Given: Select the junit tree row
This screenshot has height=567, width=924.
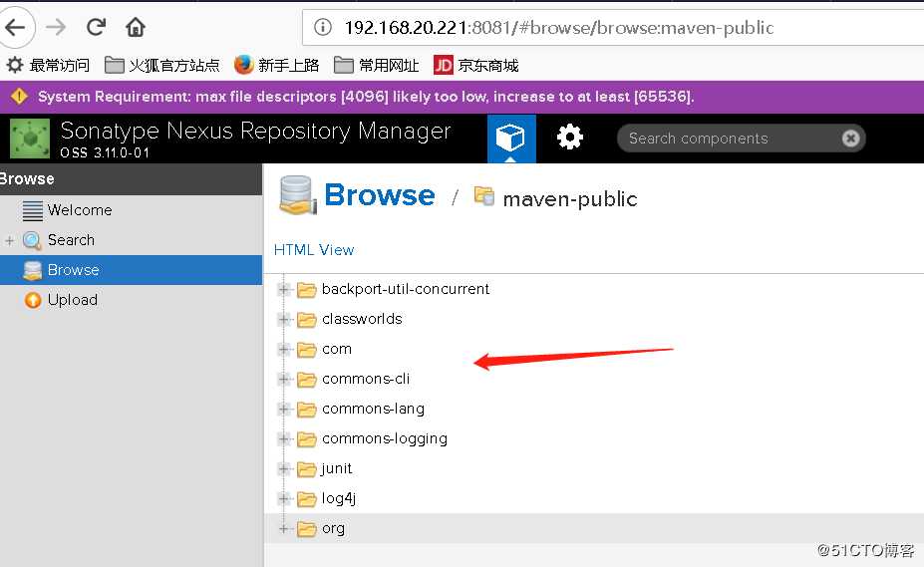Looking at the screenshot, I should click(594, 469).
